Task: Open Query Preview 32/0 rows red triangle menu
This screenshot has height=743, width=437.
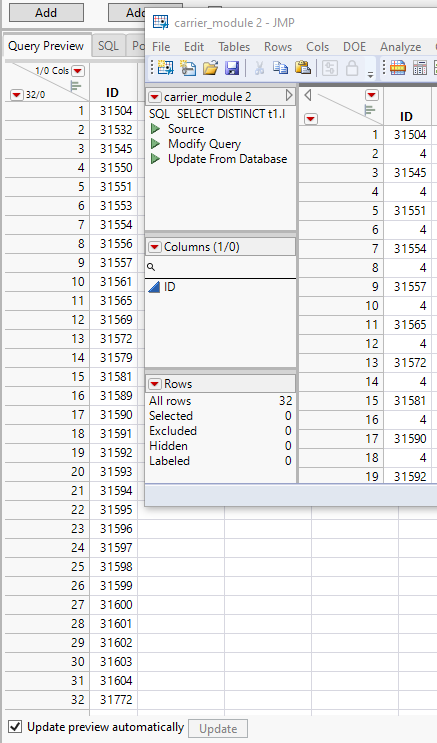Action: tap(16, 95)
